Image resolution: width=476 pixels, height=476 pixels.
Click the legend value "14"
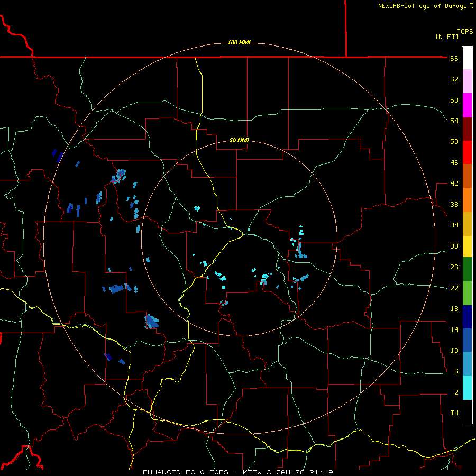[454, 329]
